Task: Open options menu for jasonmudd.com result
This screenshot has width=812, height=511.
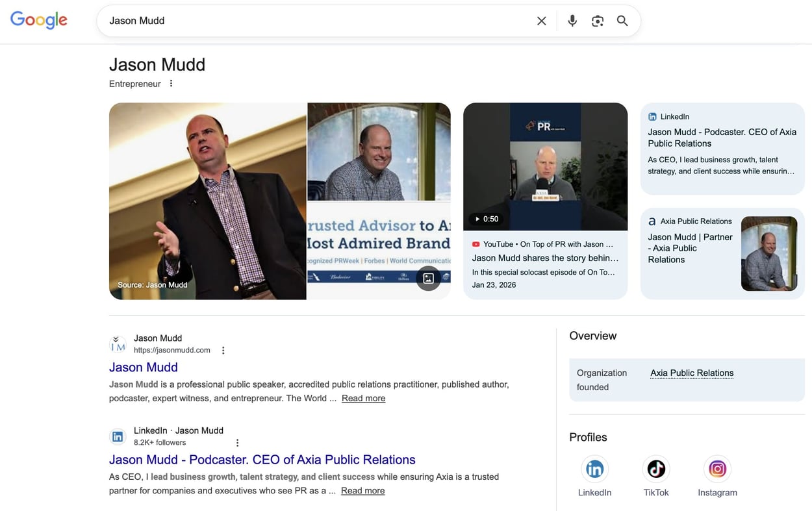Action: pyautogui.click(x=223, y=351)
